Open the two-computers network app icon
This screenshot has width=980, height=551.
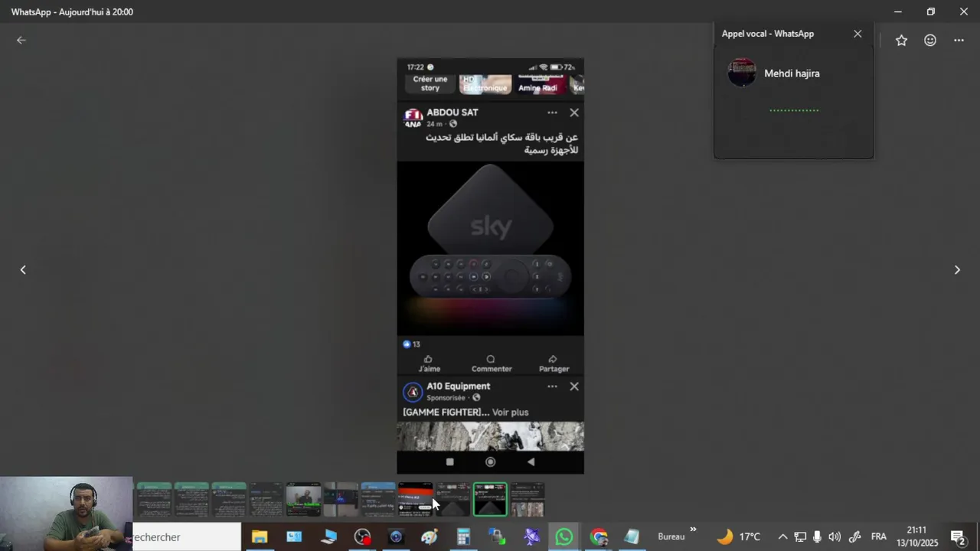coord(497,537)
